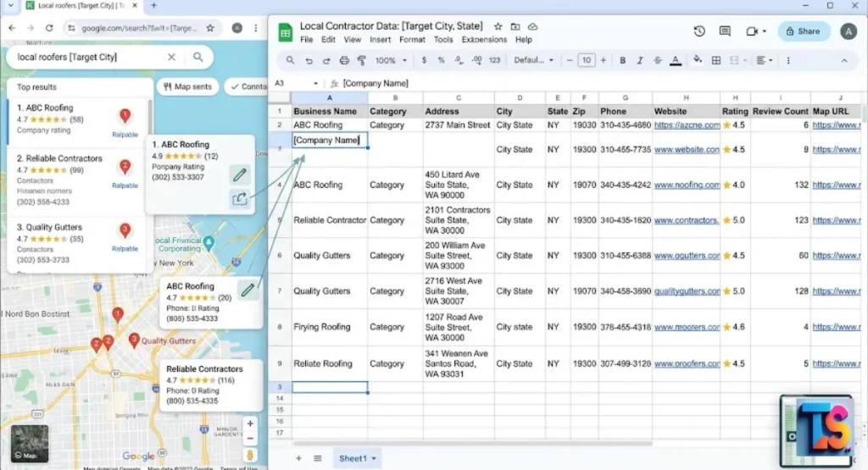Image resolution: width=868 pixels, height=470 pixels.
Task: Click Map sents filter button
Action: [x=187, y=87]
